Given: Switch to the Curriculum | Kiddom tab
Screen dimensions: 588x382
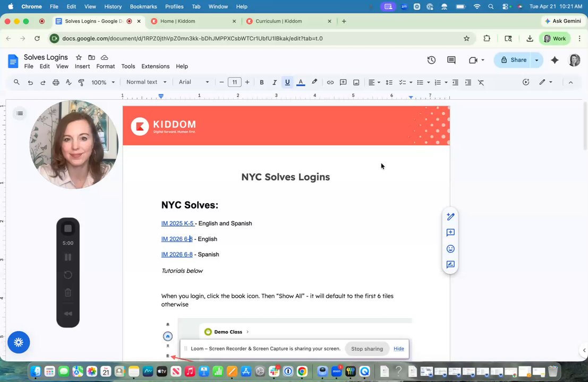Looking at the screenshot, I should [289, 21].
